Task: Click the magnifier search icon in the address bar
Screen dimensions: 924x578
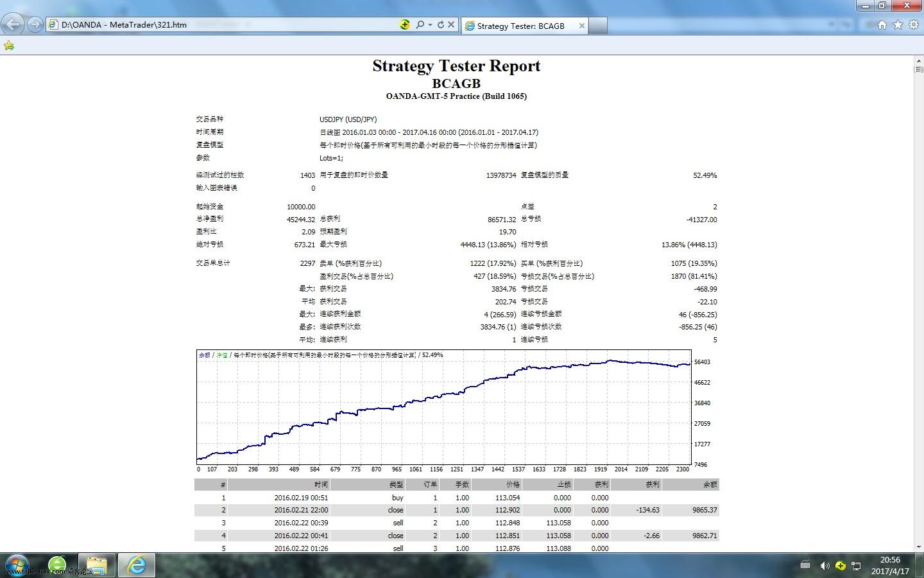Action: click(420, 24)
